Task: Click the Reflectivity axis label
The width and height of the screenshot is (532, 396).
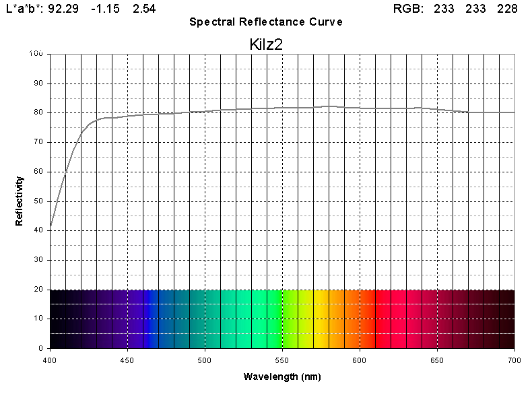Action: (19, 201)
